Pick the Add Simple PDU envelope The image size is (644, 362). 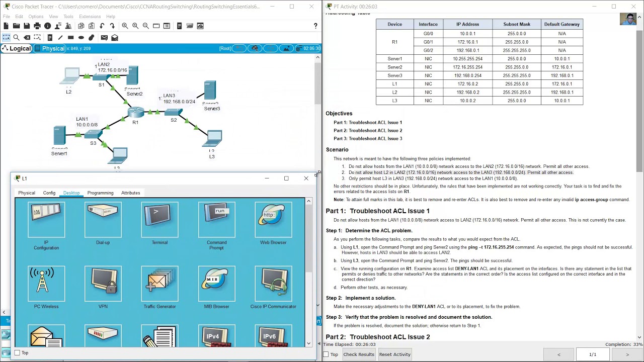tap(104, 37)
